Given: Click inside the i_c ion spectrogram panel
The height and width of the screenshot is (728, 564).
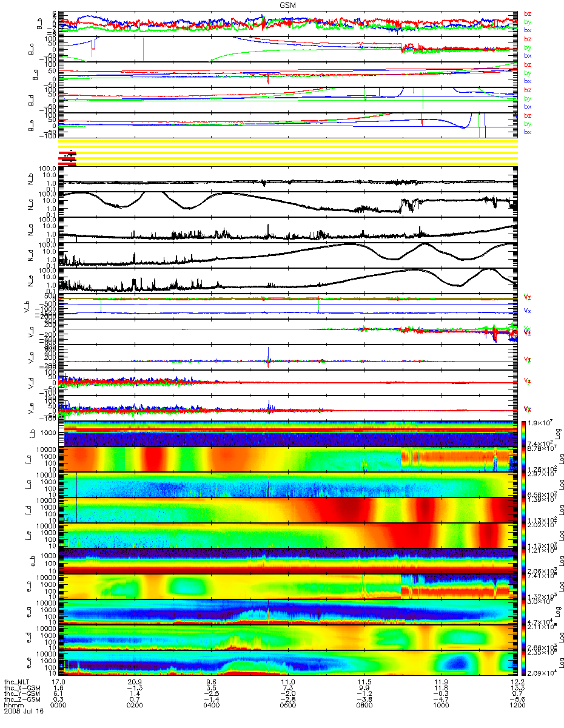Looking at the screenshot, I should (287, 459).
